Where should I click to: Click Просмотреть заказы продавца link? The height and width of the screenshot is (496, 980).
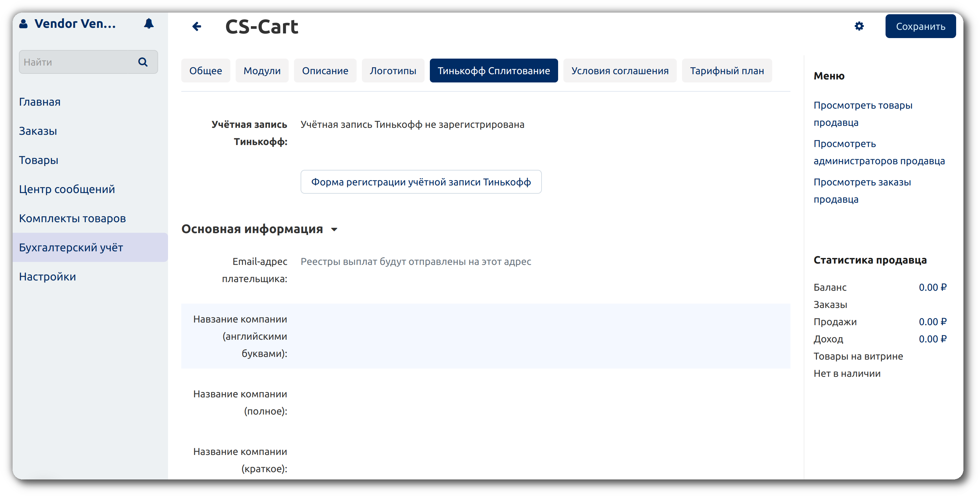tap(862, 190)
